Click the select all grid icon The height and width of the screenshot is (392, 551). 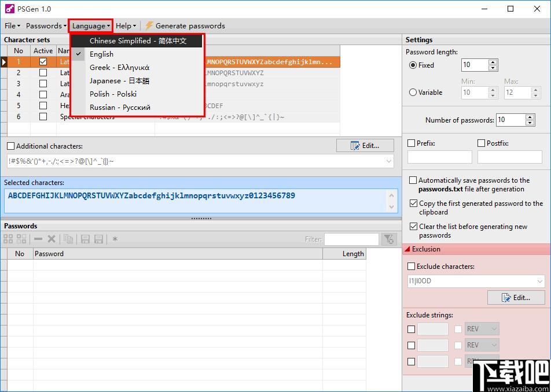[8, 239]
